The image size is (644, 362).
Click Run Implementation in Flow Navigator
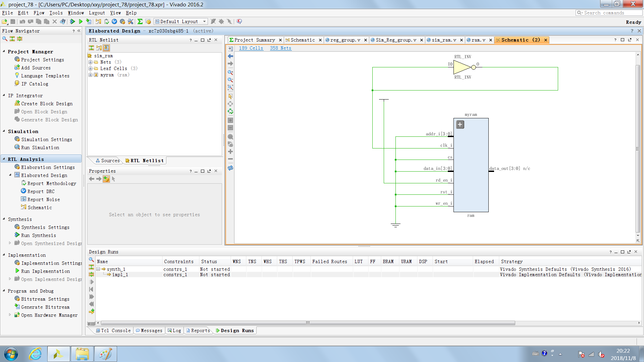point(46,271)
